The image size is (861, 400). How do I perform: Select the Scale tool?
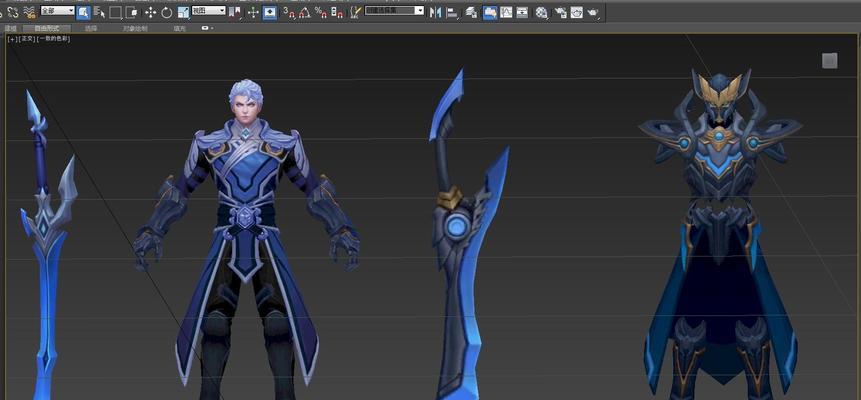[x=183, y=12]
